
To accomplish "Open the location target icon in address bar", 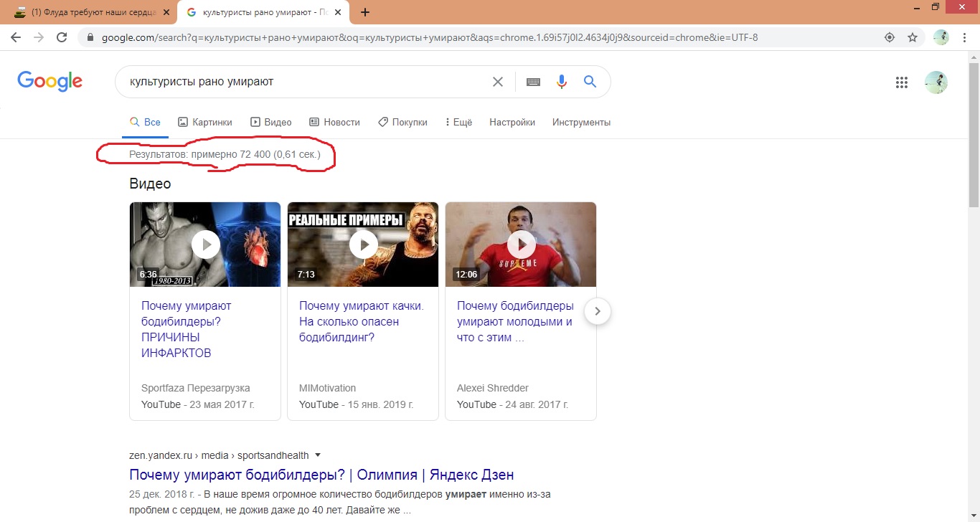I will click(890, 37).
